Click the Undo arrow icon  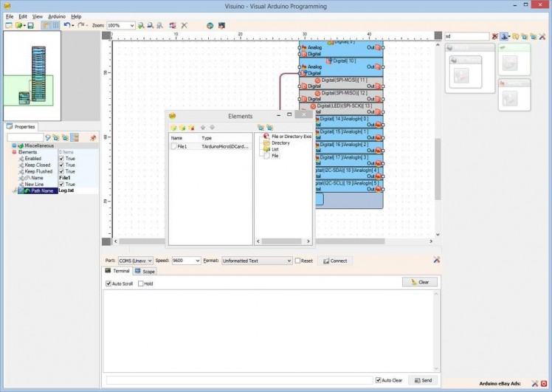[x=66, y=25]
